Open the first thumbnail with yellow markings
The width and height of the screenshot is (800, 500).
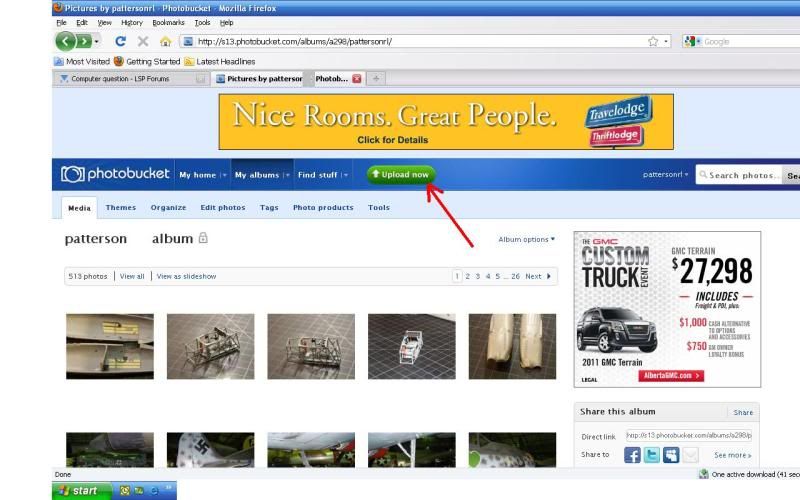click(110, 346)
